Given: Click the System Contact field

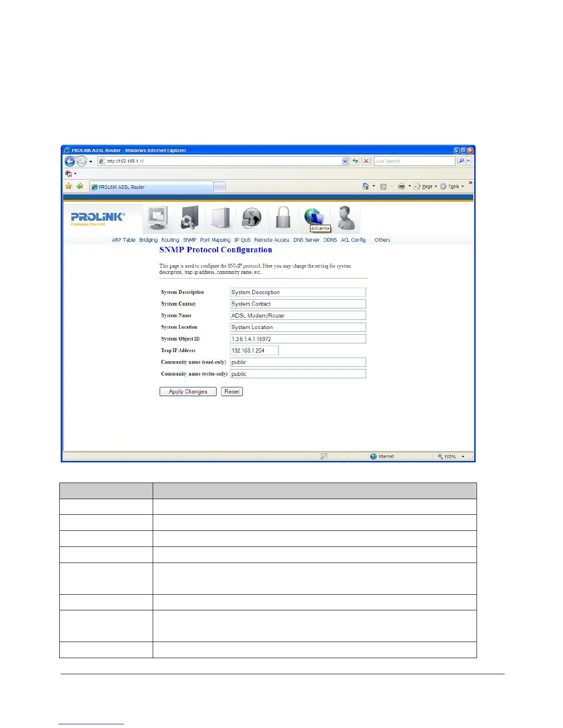Looking at the screenshot, I should pyautogui.click(x=298, y=304).
